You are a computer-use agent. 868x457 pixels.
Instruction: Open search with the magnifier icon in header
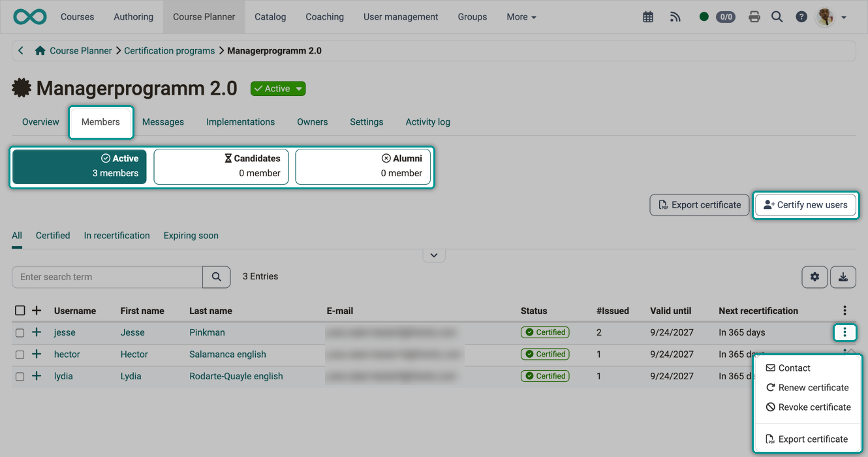point(777,17)
